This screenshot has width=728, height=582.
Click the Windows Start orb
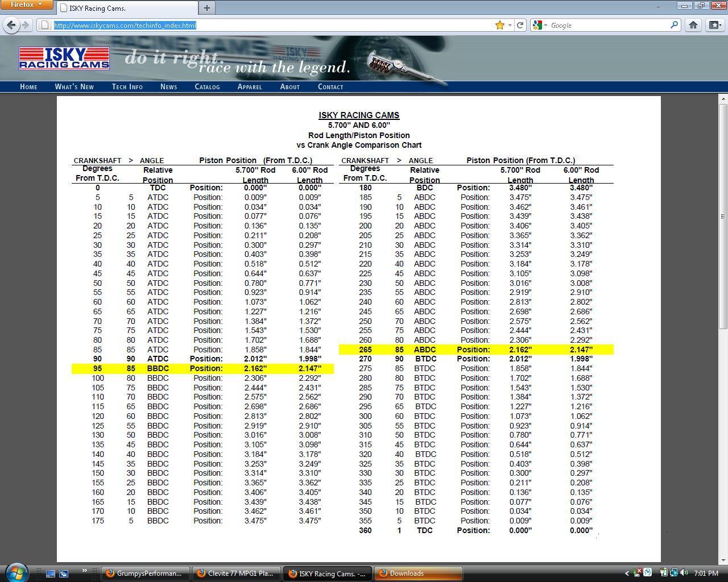pos(15,572)
